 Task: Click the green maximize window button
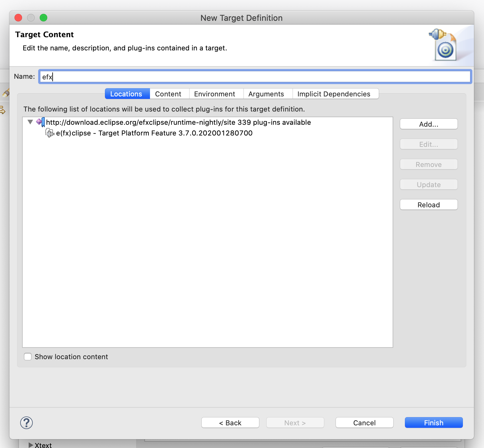(43, 18)
